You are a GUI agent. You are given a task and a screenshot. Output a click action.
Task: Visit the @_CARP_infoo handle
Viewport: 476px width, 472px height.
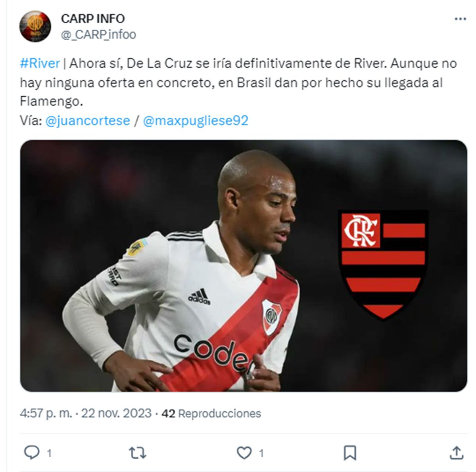tap(98, 34)
